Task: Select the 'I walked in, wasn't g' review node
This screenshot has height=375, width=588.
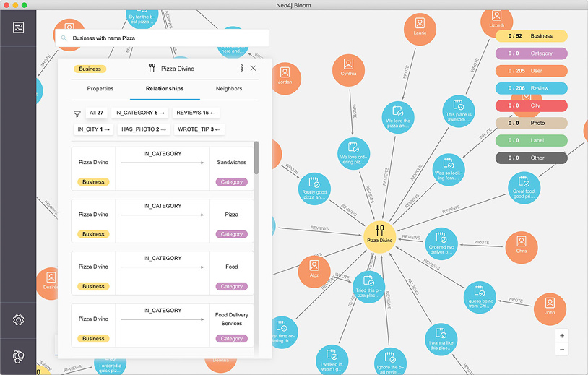Action: point(332,360)
